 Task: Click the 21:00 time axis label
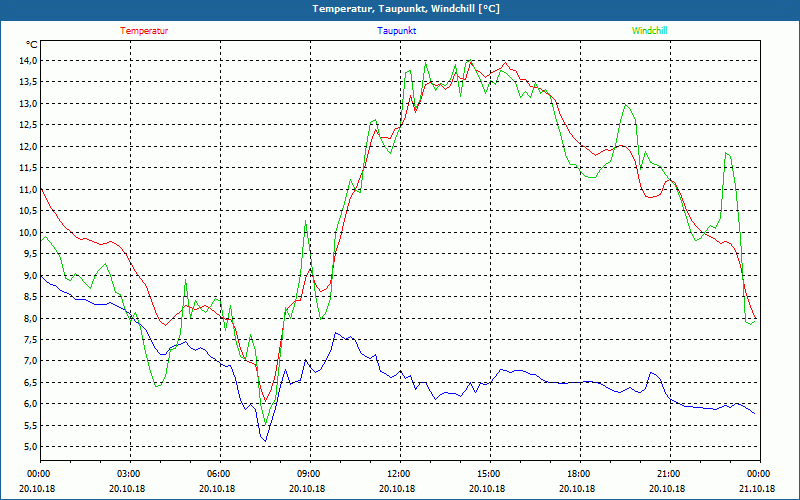click(x=670, y=473)
